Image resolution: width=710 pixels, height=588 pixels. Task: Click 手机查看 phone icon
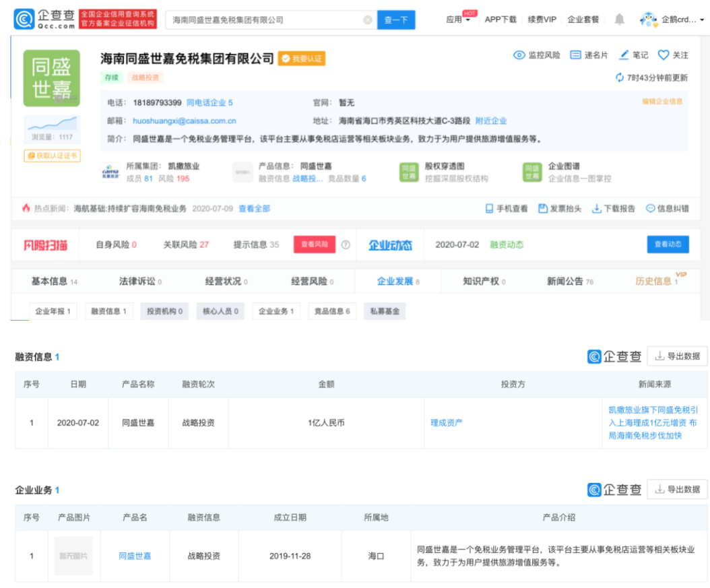point(489,209)
